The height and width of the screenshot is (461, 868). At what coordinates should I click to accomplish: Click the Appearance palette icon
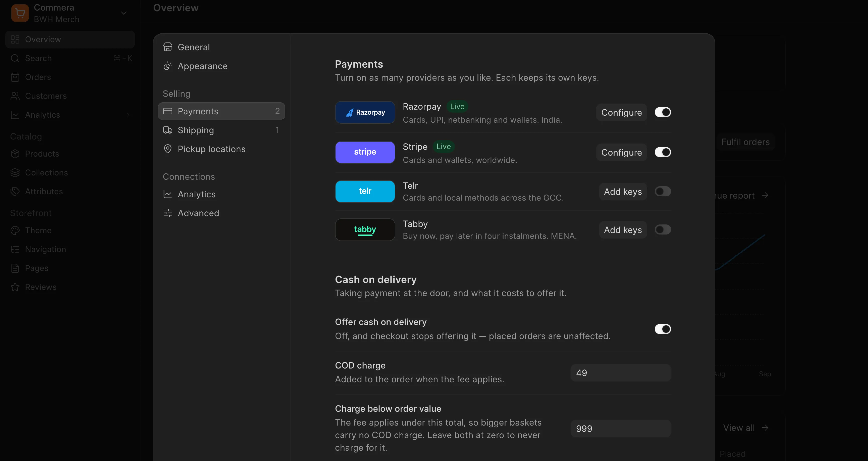click(168, 66)
